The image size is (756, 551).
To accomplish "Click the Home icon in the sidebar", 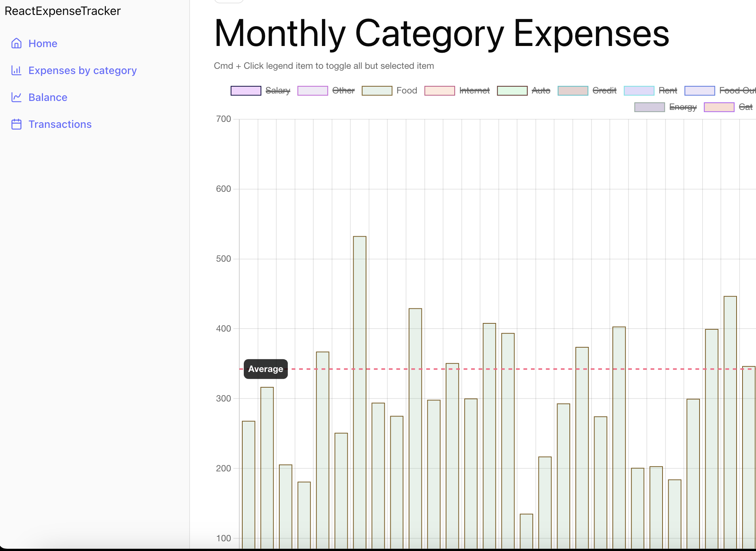I will coord(16,43).
